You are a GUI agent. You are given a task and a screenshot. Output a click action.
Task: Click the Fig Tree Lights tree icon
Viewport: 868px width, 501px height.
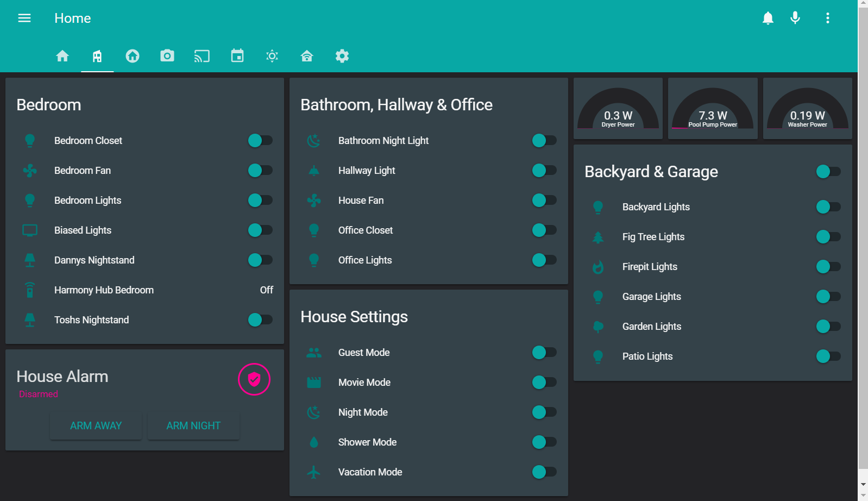[598, 236]
